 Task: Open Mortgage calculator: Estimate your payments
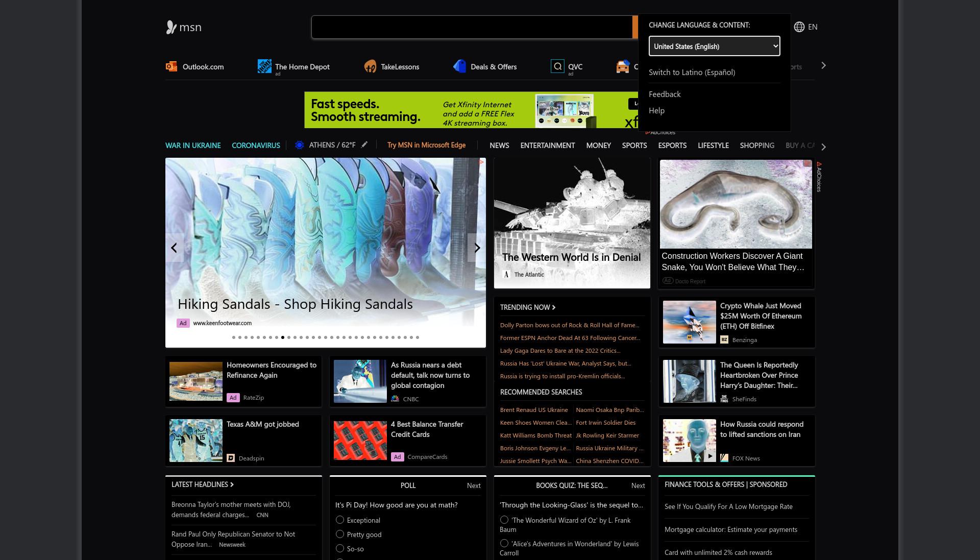pos(731,530)
